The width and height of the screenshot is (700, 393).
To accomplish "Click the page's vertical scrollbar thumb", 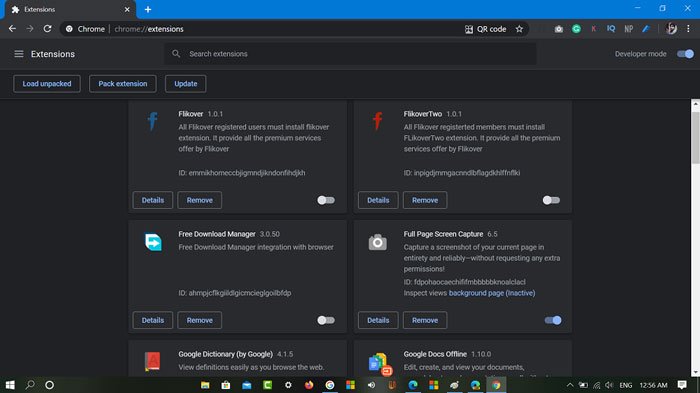I will coord(696,138).
